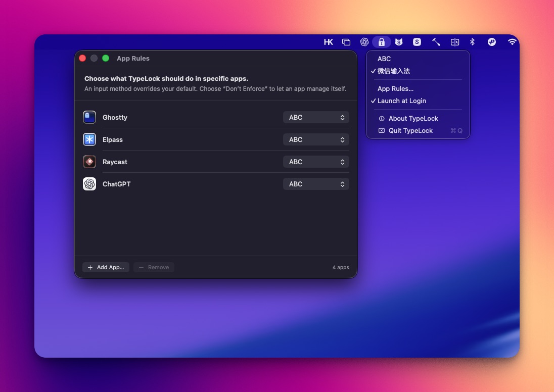Click the TypeLock padlock menu bar icon
554x392 pixels.
(381, 42)
